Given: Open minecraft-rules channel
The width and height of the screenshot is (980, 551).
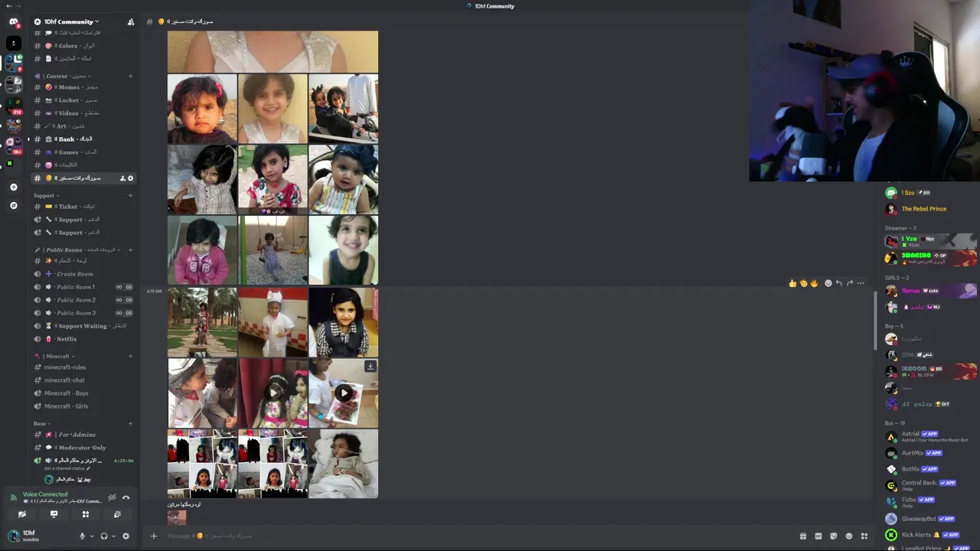Looking at the screenshot, I should click(x=83, y=367).
